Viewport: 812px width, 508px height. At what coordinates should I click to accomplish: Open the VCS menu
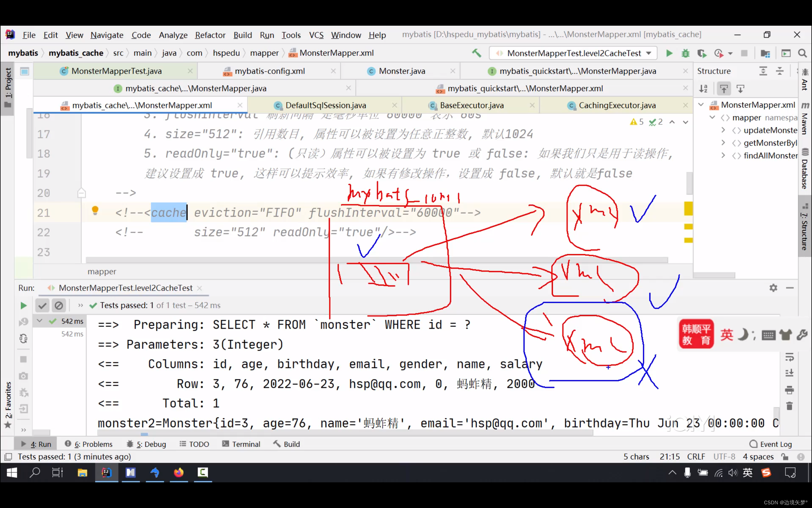coord(316,35)
